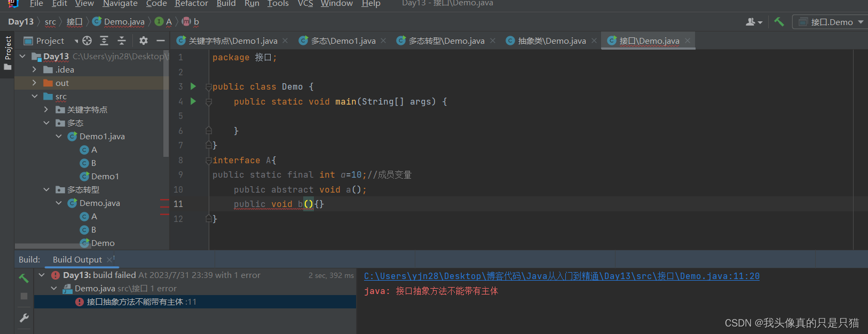Viewport: 868px width, 334px height.
Task: Collapse the Demo1.java node
Action: coord(59,136)
